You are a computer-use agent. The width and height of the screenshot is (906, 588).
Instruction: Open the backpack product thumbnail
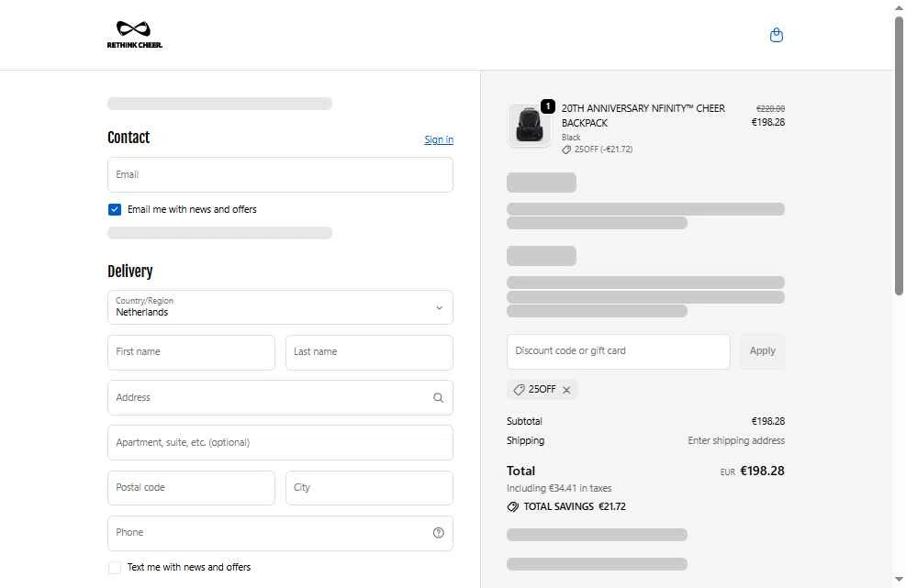[529, 126]
